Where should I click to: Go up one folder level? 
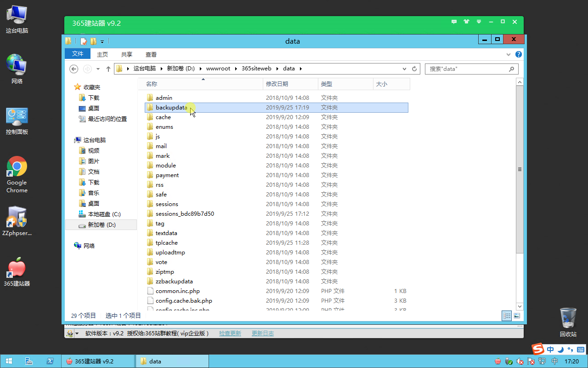click(x=108, y=69)
